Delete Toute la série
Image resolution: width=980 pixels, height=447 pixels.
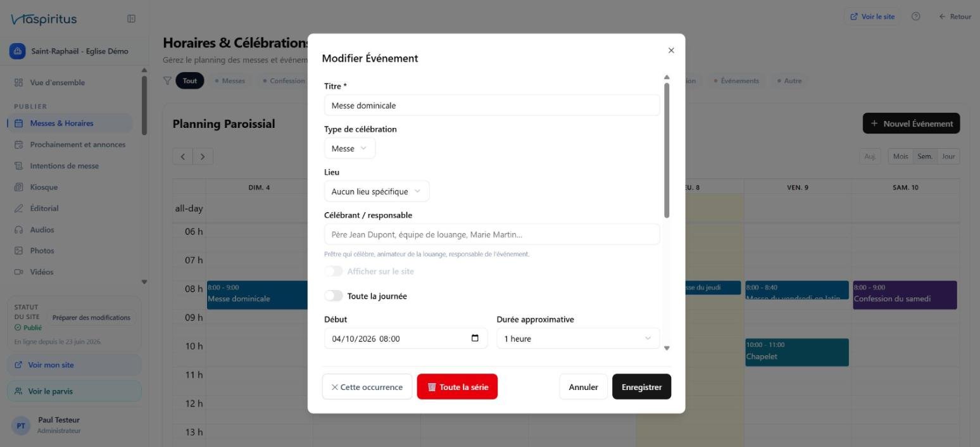(x=457, y=387)
